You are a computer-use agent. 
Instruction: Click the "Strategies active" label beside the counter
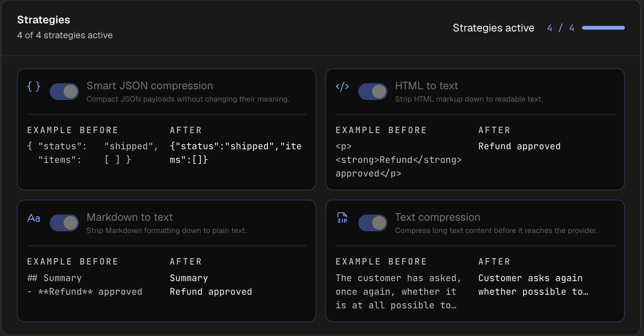coord(493,28)
